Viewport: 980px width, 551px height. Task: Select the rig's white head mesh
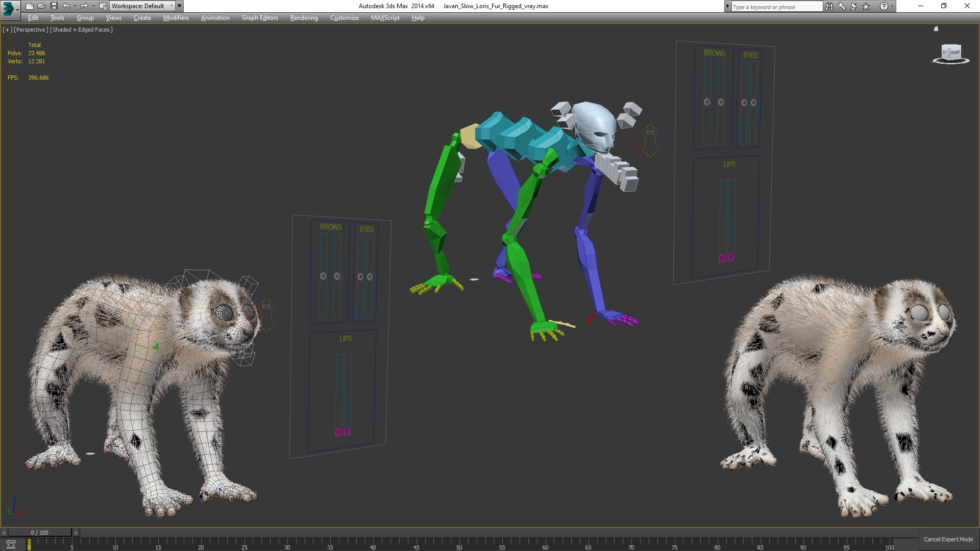pos(594,125)
